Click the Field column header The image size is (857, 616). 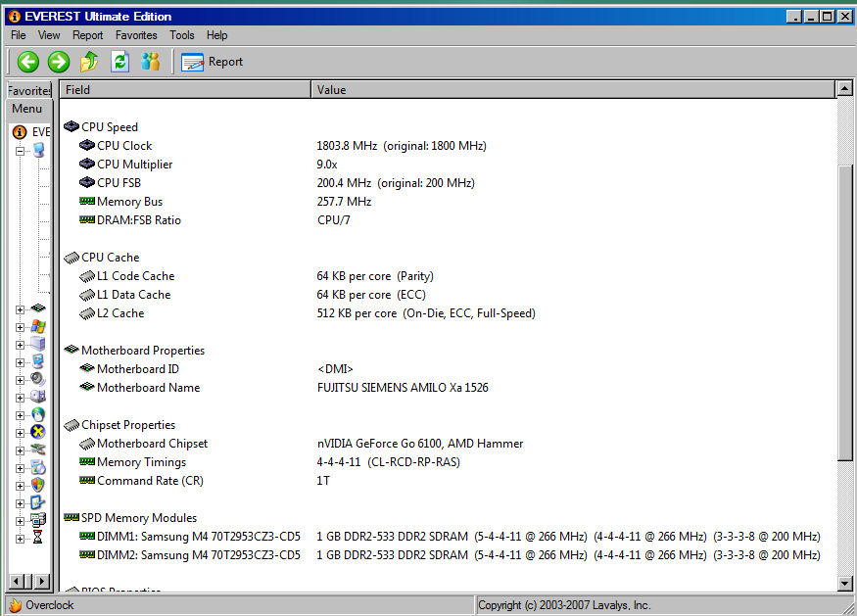coord(185,90)
